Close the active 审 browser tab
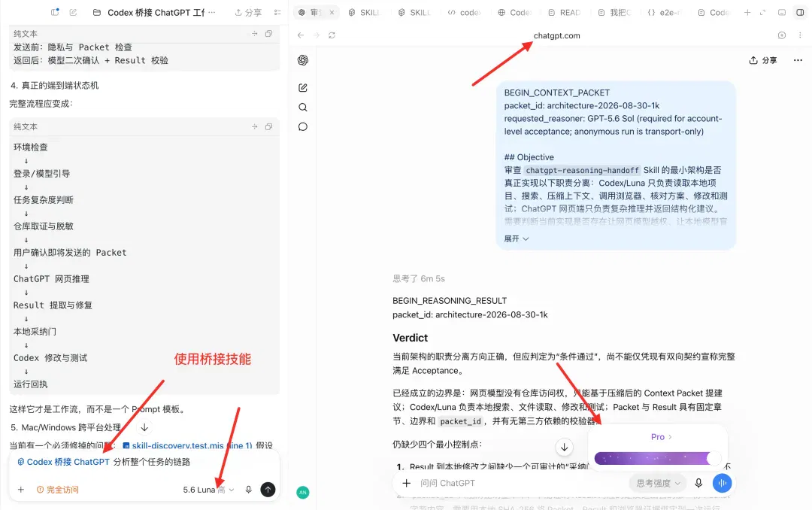Screen dimensions: 812x510 [332, 13]
